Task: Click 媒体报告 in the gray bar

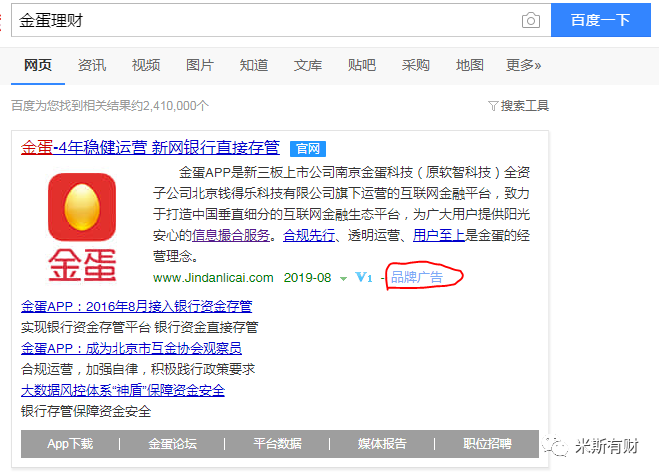Action: [x=382, y=444]
